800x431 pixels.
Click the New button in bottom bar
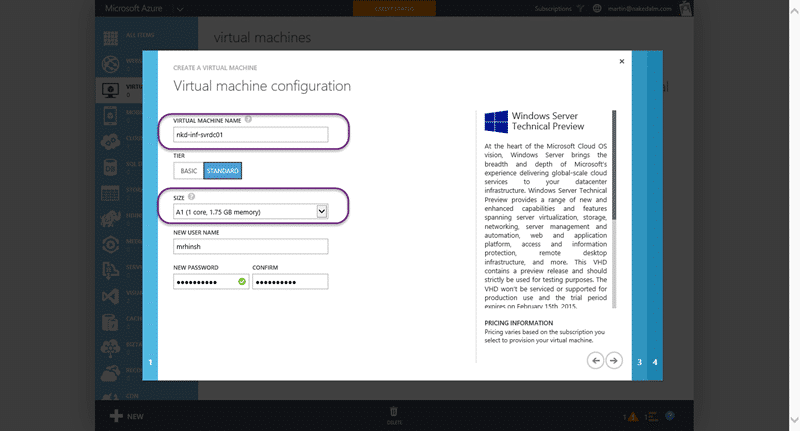click(x=127, y=416)
